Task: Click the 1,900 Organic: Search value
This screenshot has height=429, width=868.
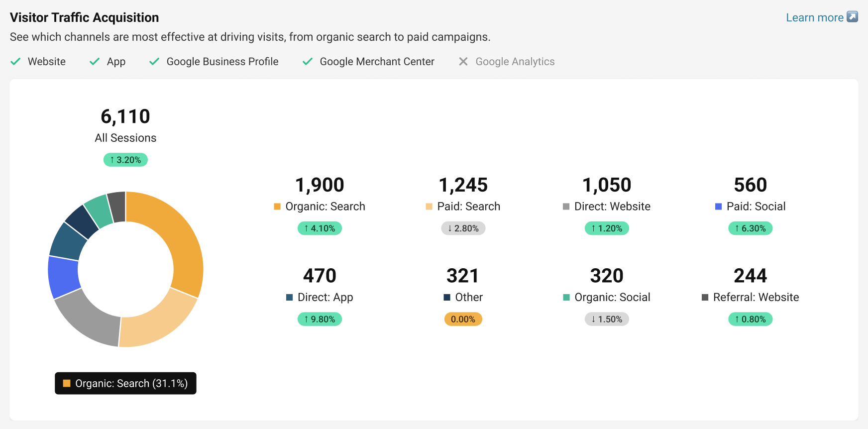Action: (x=320, y=185)
